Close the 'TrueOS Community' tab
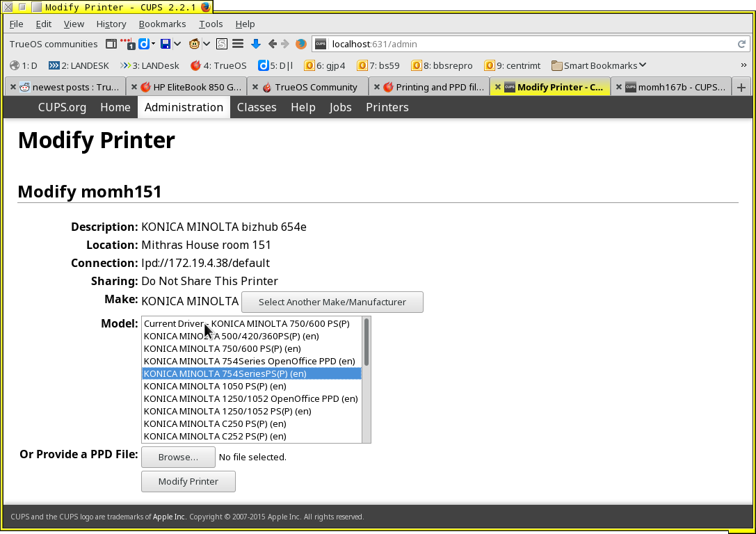This screenshot has width=756, height=534. coord(255,87)
